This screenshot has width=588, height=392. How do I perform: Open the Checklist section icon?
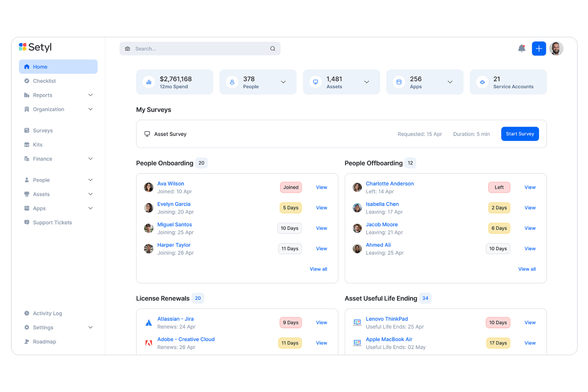27,81
